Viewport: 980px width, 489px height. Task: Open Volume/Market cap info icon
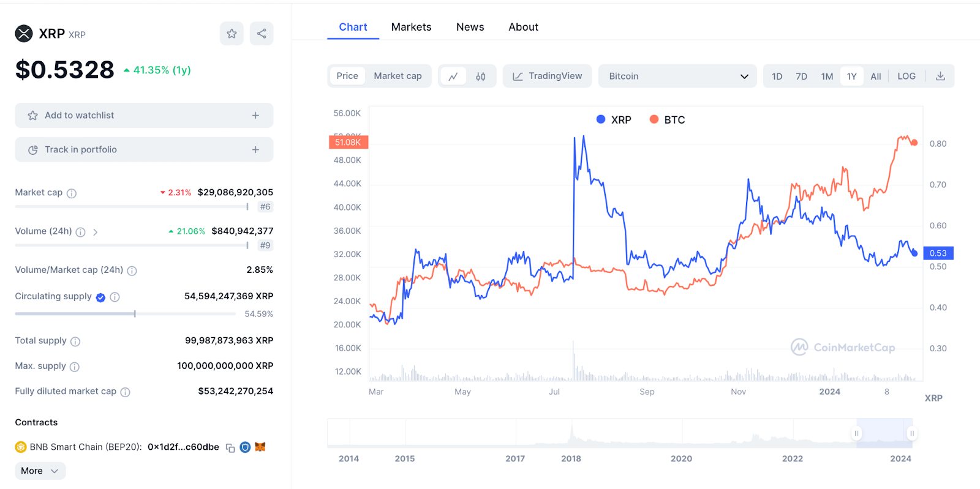click(x=132, y=271)
